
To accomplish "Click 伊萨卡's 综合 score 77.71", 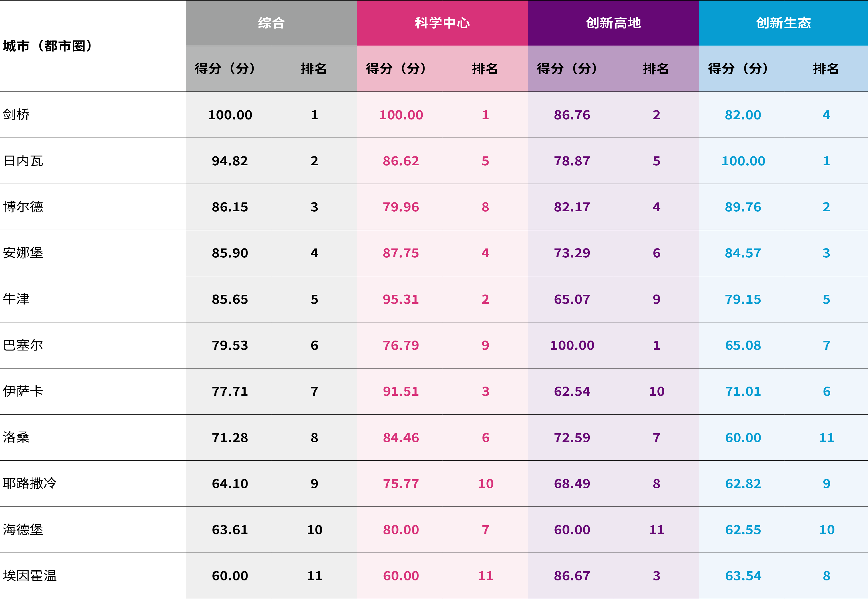I will [230, 392].
